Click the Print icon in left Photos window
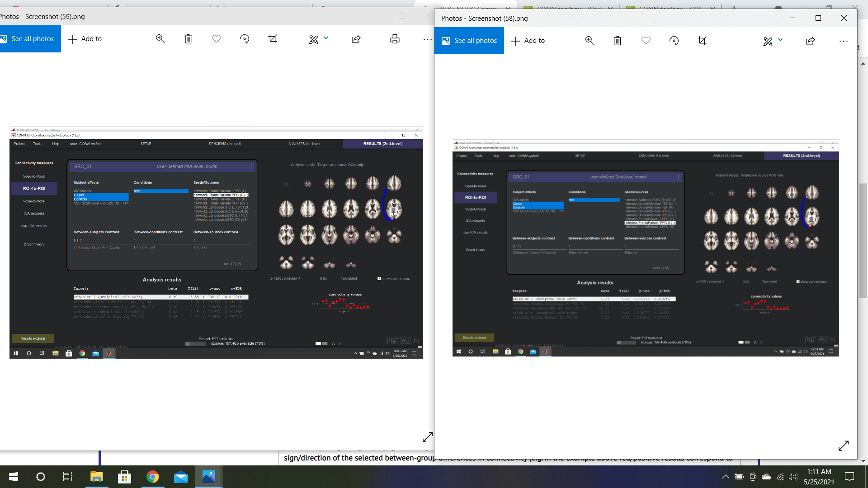 (395, 39)
